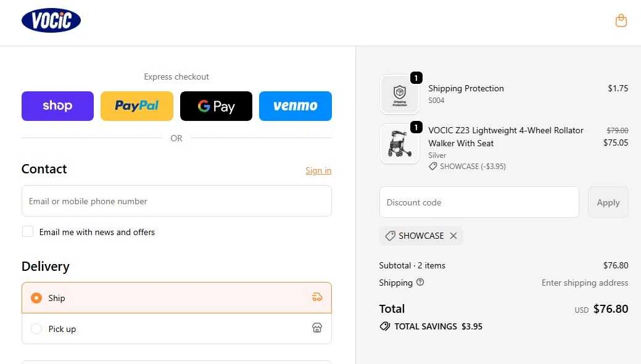Click the $1.75 Shipping Protection price
641x364 pixels.
tap(618, 88)
